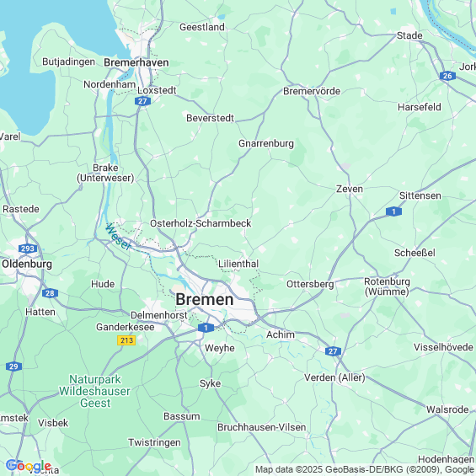Click the Google logo in the corner

[x=29, y=466]
